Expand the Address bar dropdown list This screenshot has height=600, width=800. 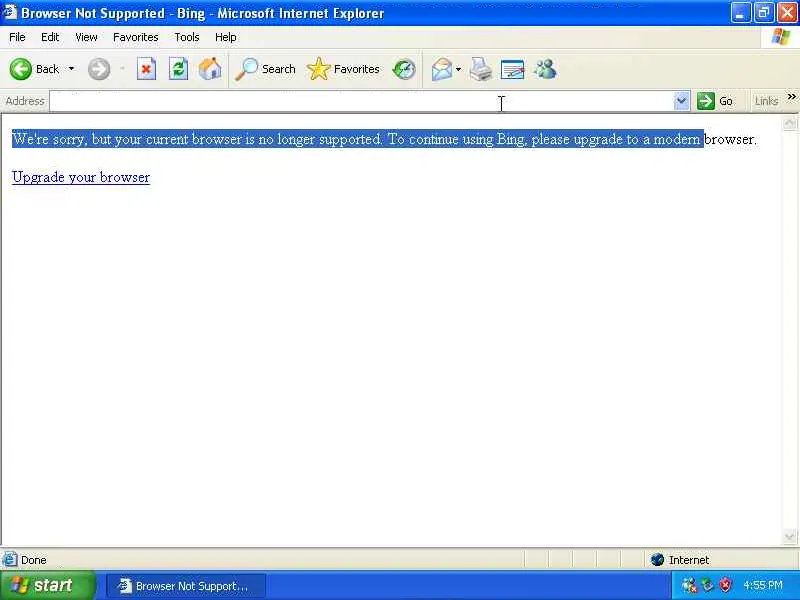tap(682, 101)
